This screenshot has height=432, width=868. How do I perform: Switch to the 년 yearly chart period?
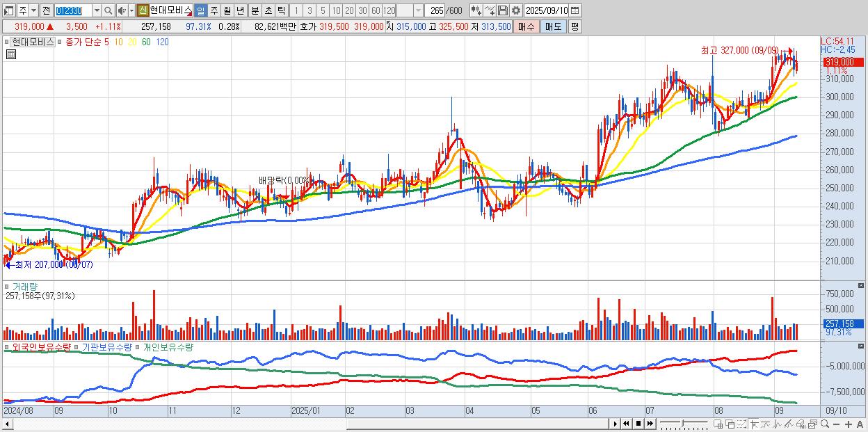(240, 10)
